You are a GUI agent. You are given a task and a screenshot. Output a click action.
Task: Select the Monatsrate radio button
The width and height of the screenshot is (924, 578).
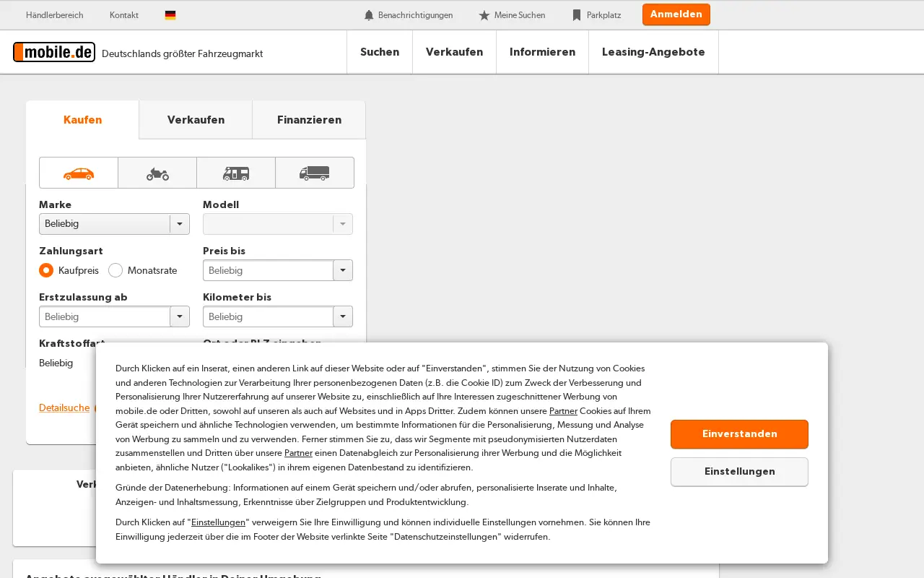click(x=115, y=270)
